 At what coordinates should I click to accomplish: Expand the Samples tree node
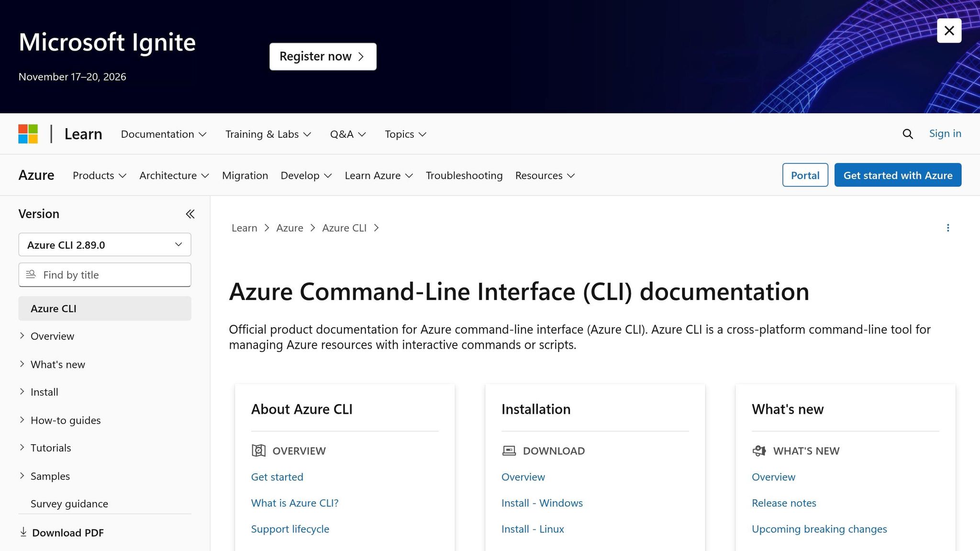22,476
